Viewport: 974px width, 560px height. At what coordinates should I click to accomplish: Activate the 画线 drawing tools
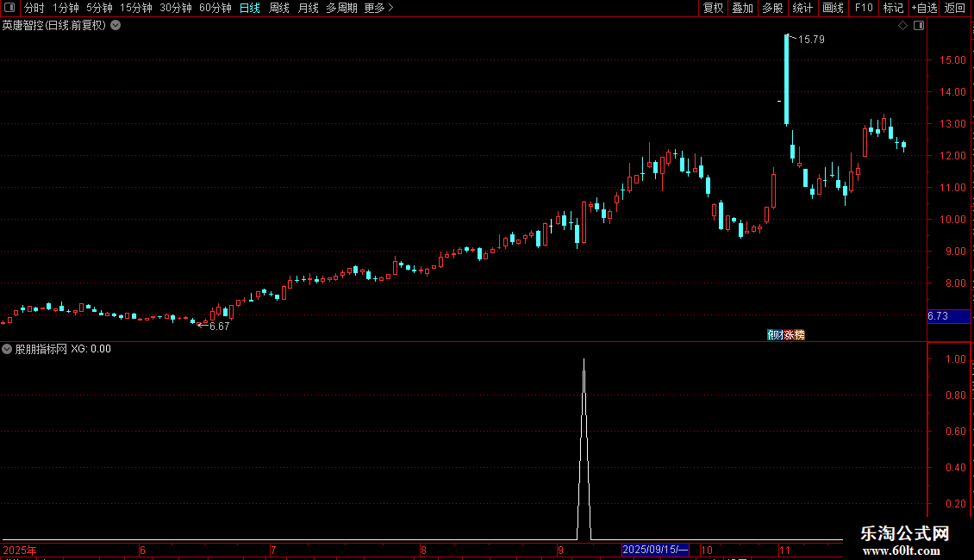[833, 8]
